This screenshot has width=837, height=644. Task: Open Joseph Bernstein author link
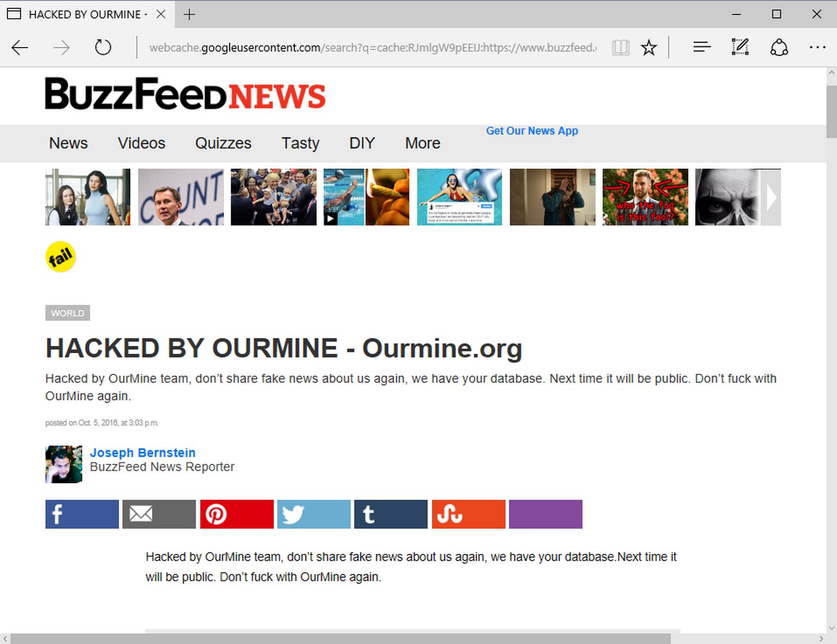click(142, 452)
